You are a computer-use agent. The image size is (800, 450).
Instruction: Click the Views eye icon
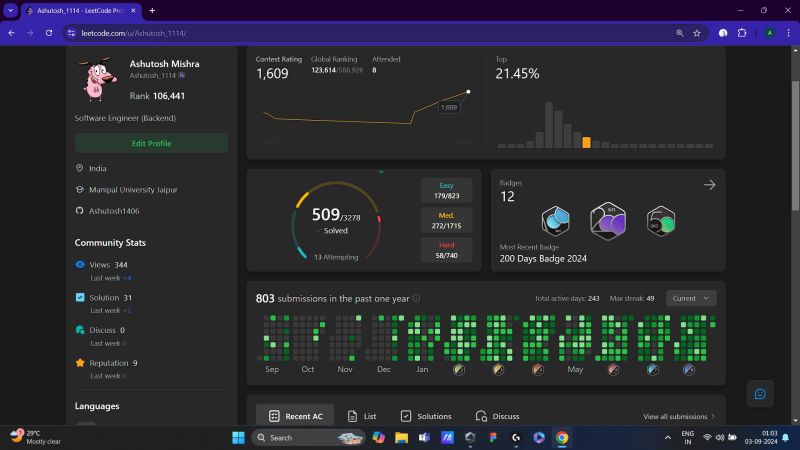click(x=80, y=264)
